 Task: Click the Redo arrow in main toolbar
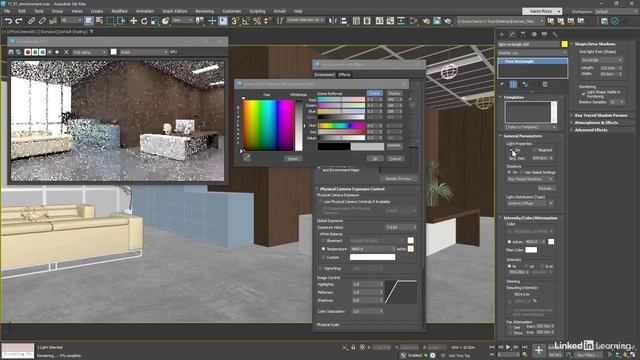pos(18,21)
